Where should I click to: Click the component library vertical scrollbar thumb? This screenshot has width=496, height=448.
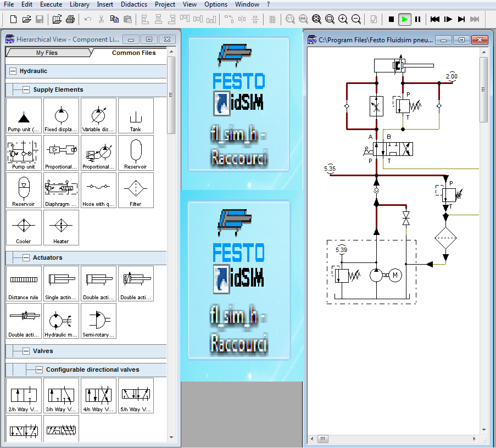[x=171, y=95]
